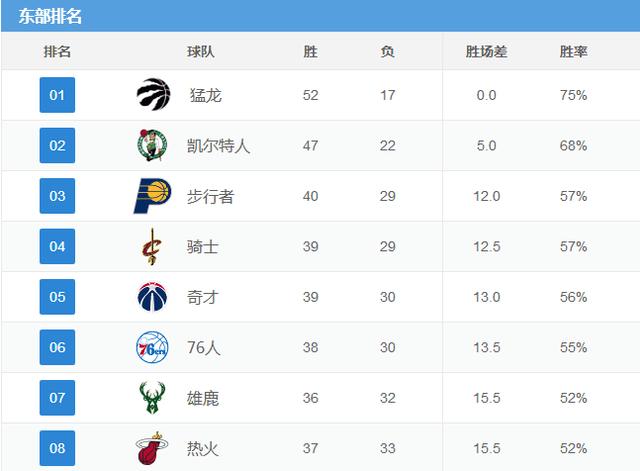Click the Heat flaming ball logo

tap(151, 448)
